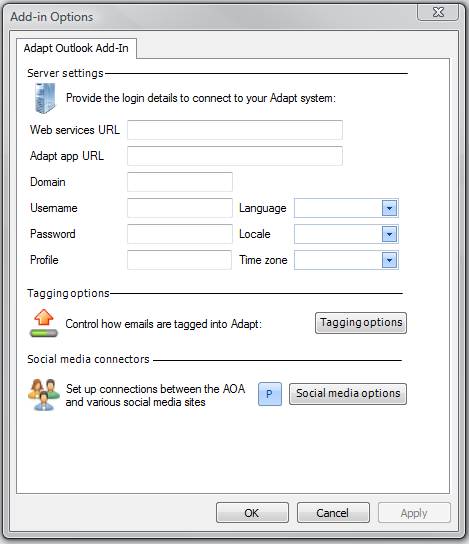The width and height of the screenshot is (469, 544).
Task: Click the Profile text field
Action: 179,260
